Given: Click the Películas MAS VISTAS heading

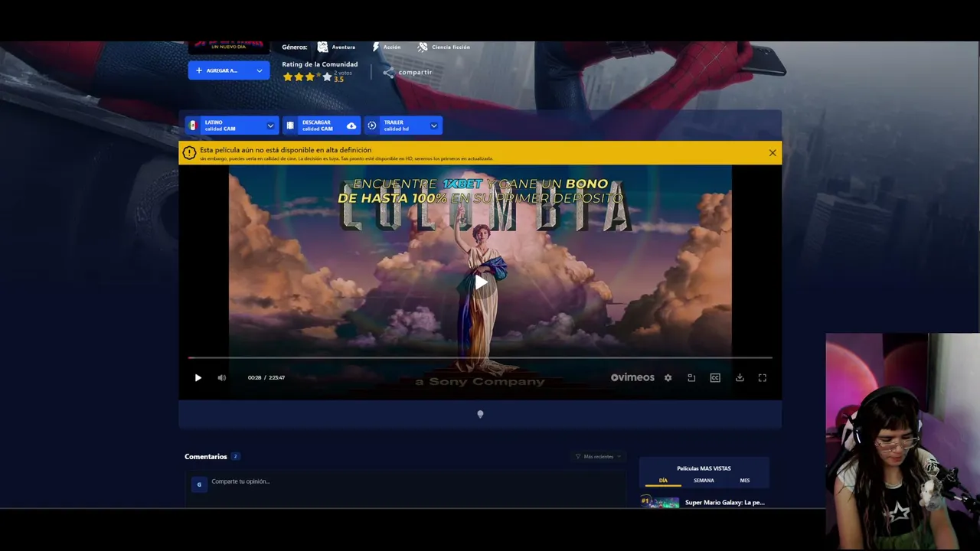Looking at the screenshot, I should (x=704, y=468).
